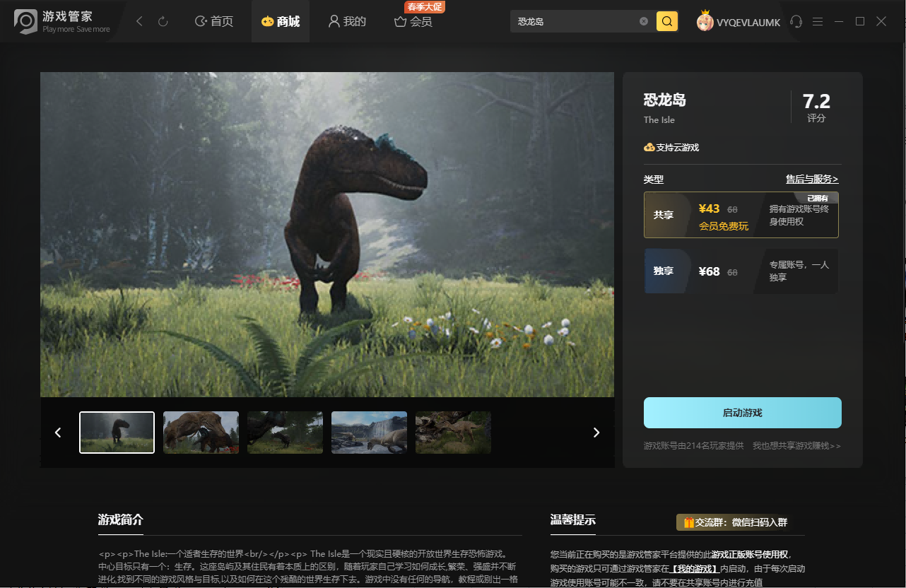
Task: Click the 启动游戏 button
Action: point(743,413)
